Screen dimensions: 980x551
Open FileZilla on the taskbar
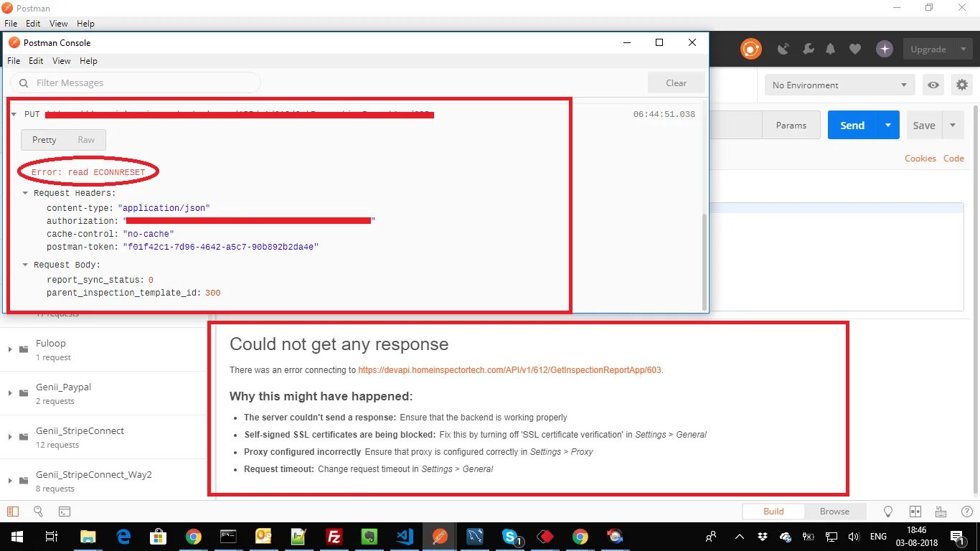click(334, 537)
